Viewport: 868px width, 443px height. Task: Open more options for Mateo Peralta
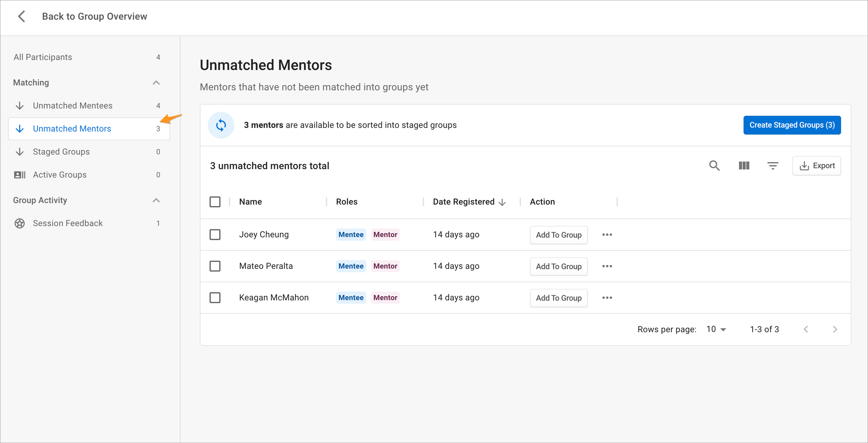[x=607, y=266]
